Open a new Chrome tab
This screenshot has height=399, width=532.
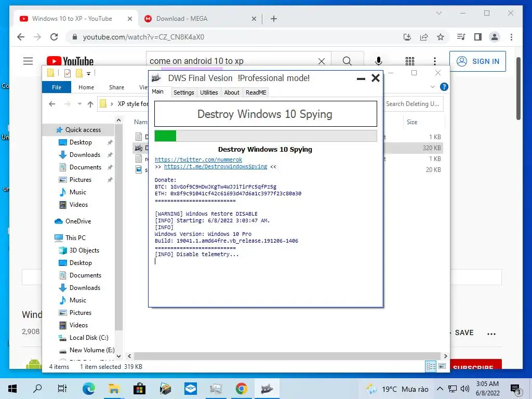pyautogui.click(x=274, y=19)
